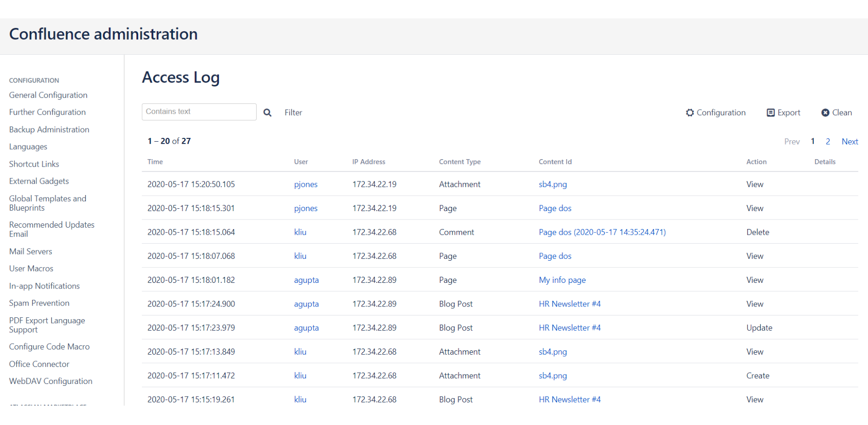This screenshot has height=425, width=868.
Task: Open User Macros in sidebar
Action: [31, 268]
